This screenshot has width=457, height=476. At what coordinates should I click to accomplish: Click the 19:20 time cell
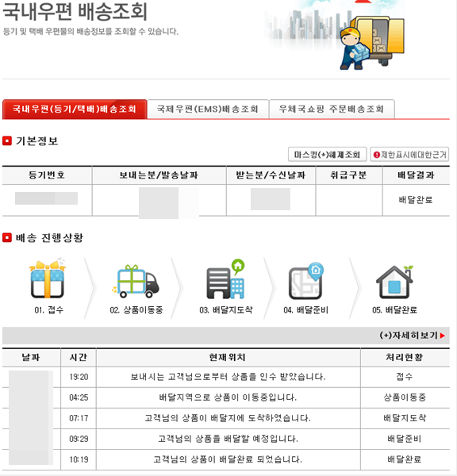(79, 377)
